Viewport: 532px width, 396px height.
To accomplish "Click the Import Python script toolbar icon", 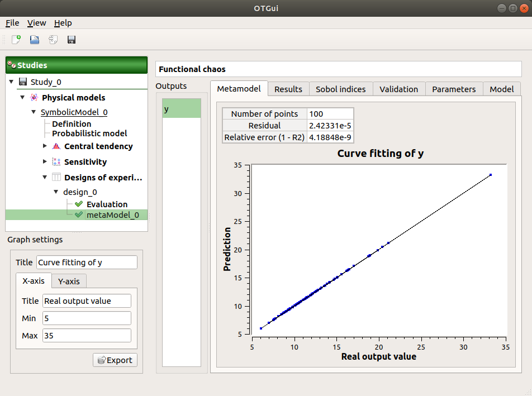I will click(53, 40).
